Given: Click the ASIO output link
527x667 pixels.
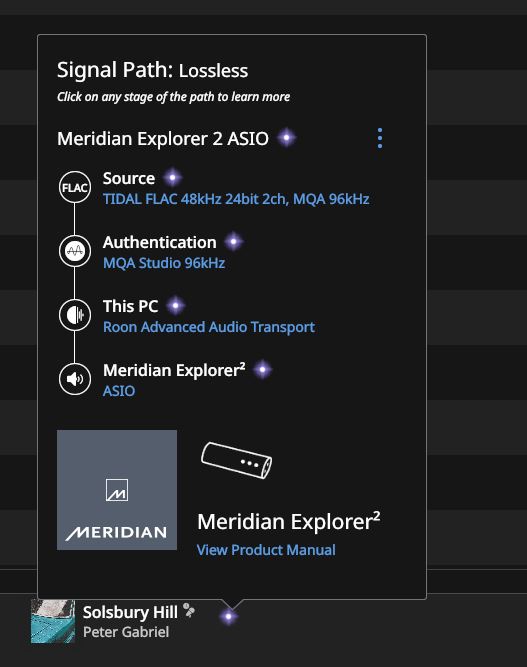Looking at the screenshot, I should point(119,391).
